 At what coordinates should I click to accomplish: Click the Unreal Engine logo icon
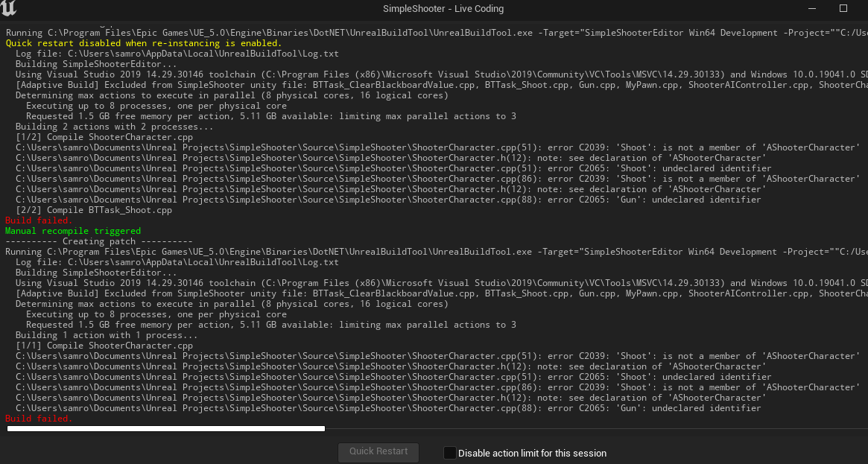pos(9,8)
